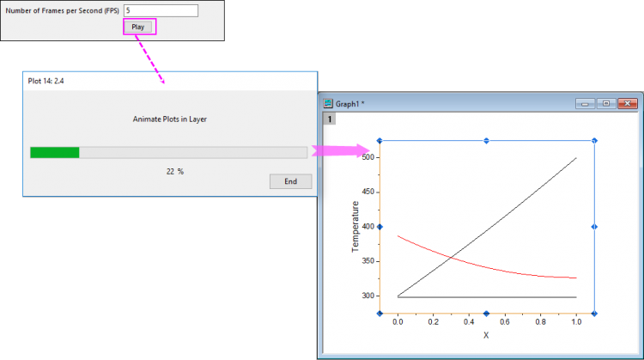Minimize the Graph1 window
The height and width of the screenshot is (360, 644).
coord(587,103)
